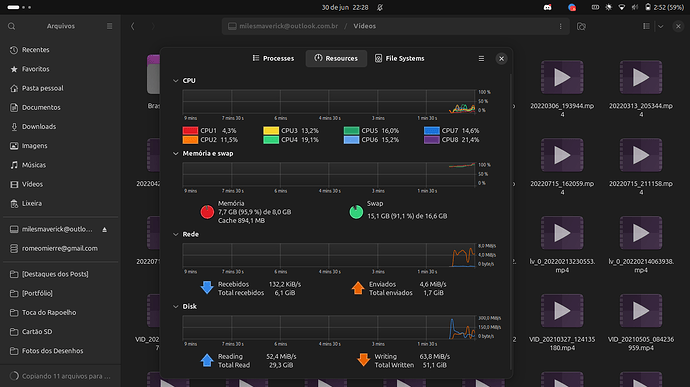Show the file copy progress details

point(60,376)
